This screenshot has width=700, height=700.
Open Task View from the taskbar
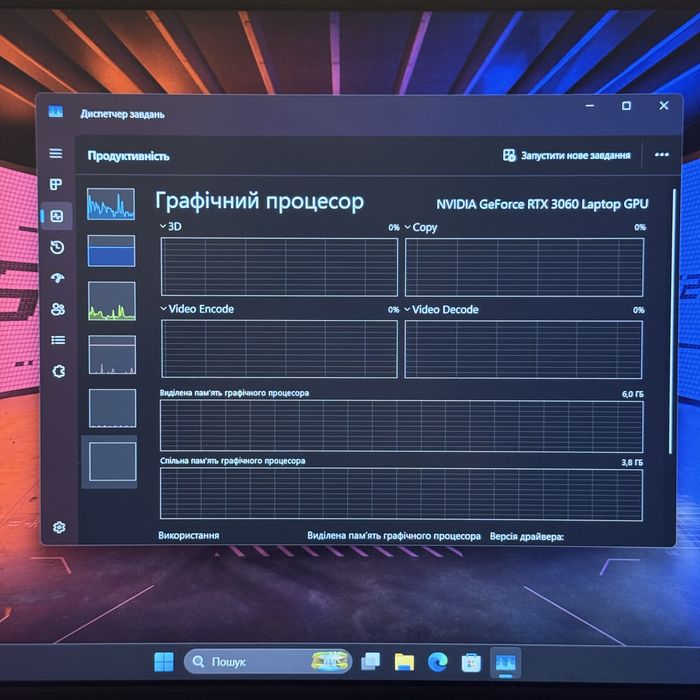(x=371, y=662)
